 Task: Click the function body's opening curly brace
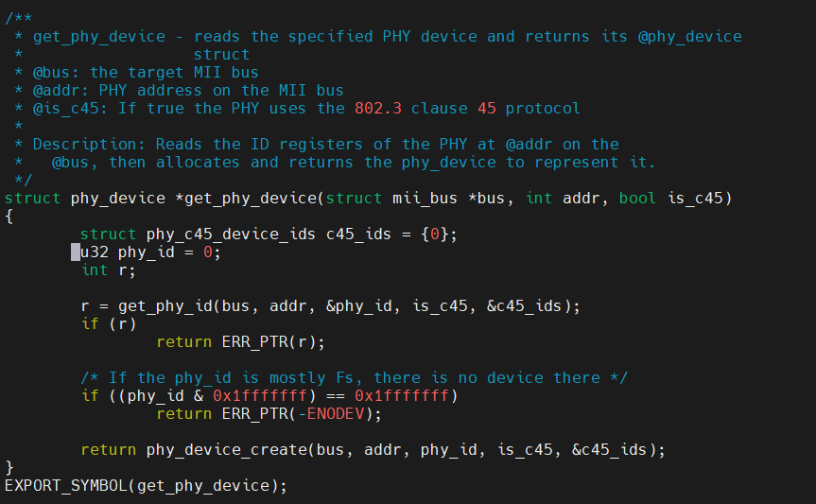click(x=9, y=216)
